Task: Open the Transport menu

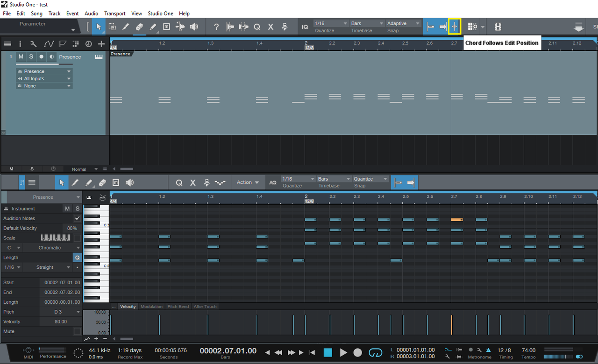Action: (x=115, y=14)
